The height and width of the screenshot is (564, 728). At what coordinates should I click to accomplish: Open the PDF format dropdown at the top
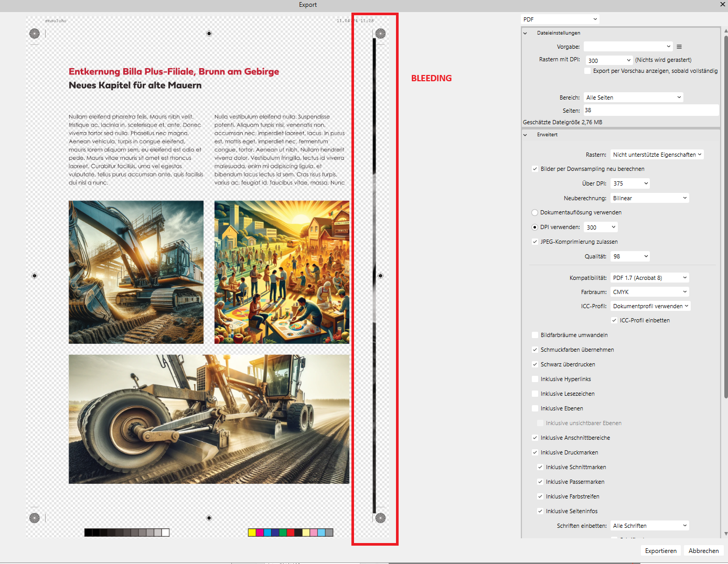[559, 18]
